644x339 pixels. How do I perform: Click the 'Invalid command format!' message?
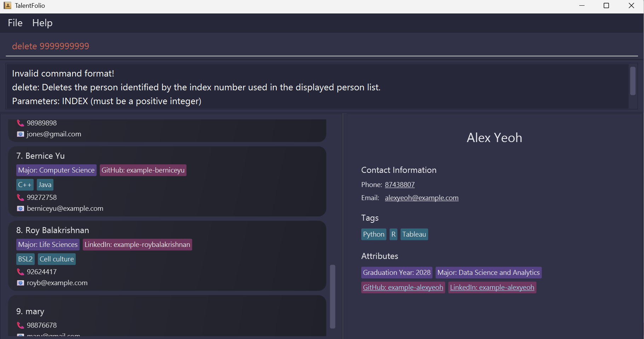click(63, 74)
